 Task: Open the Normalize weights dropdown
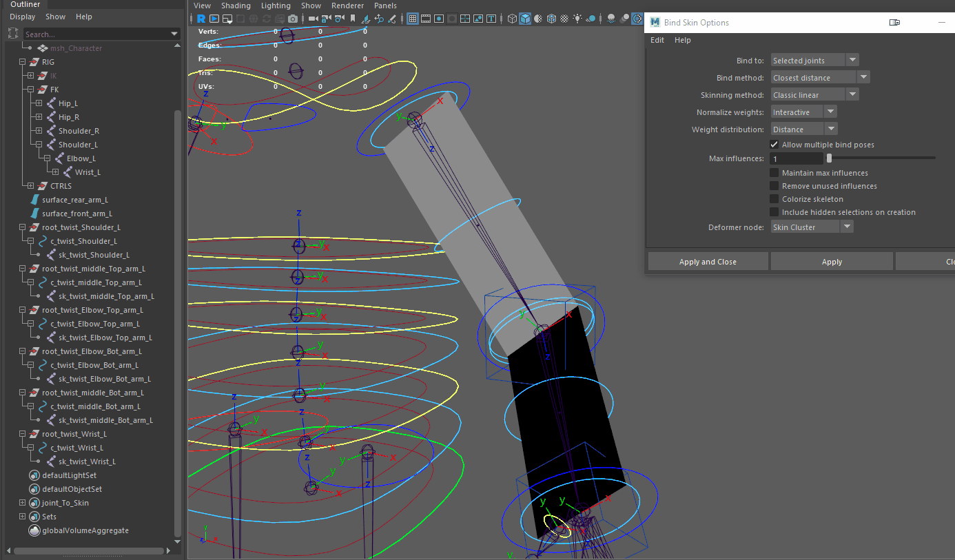(803, 112)
